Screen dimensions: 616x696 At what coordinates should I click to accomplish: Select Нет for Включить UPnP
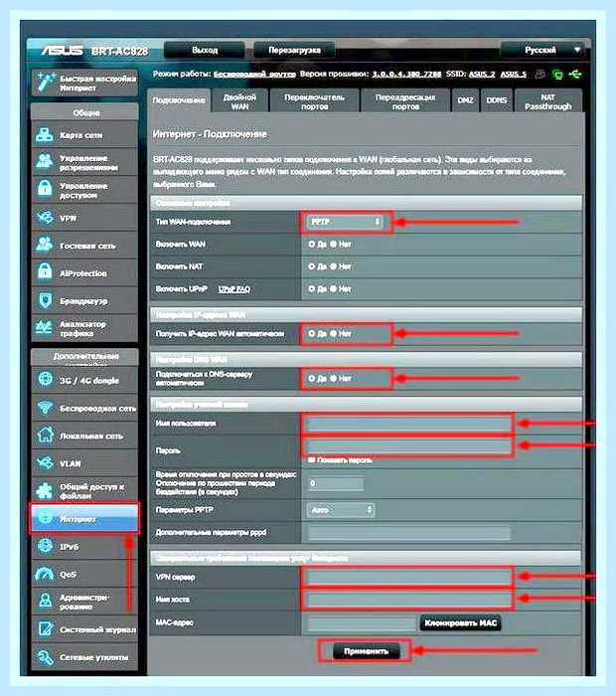(333, 289)
